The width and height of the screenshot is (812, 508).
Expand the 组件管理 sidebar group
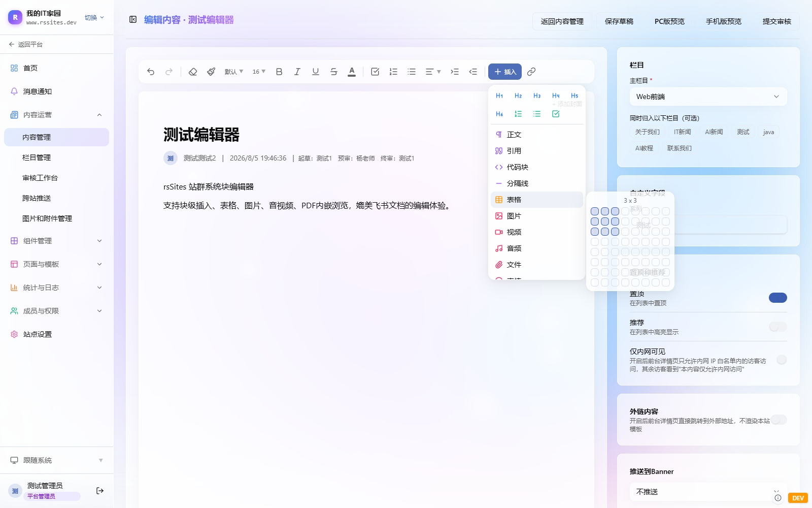(57, 241)
